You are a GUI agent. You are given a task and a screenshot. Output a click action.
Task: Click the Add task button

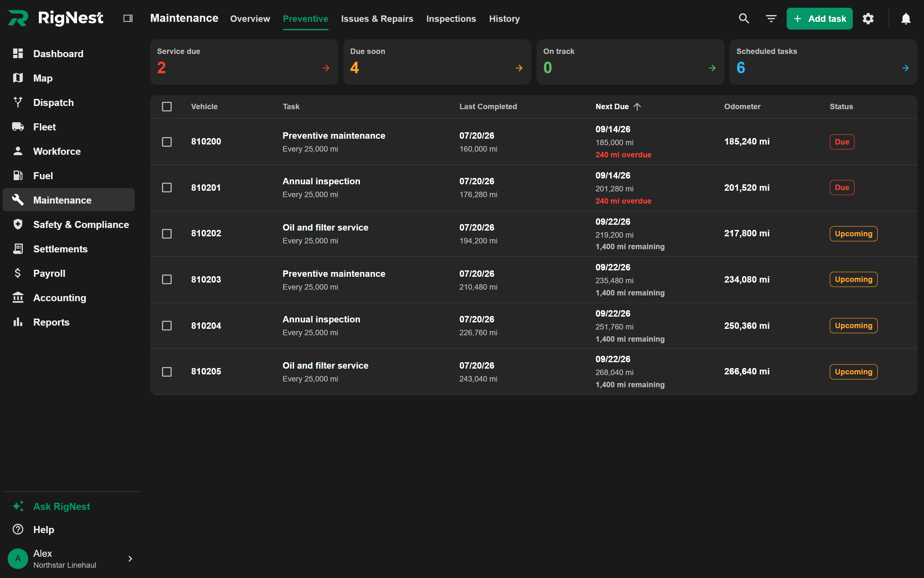click(x=819, y=19)
